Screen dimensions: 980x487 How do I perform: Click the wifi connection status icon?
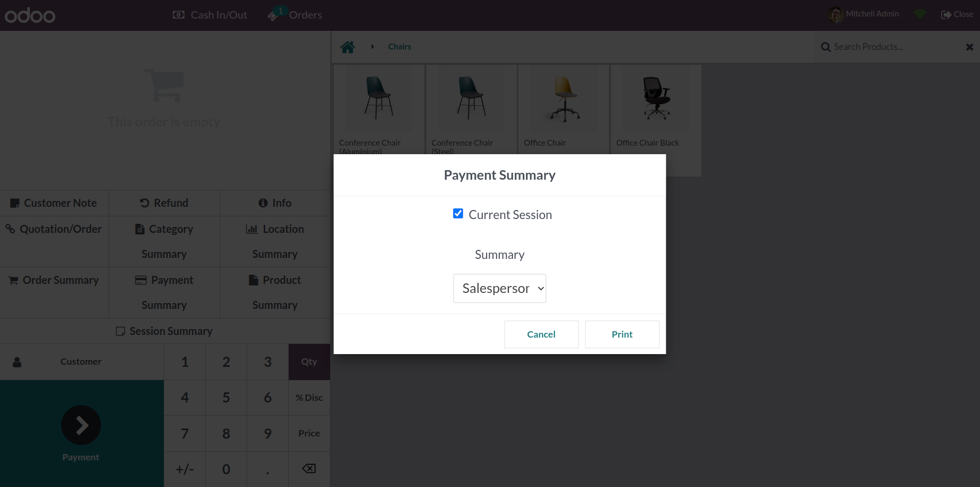point(919,14)
